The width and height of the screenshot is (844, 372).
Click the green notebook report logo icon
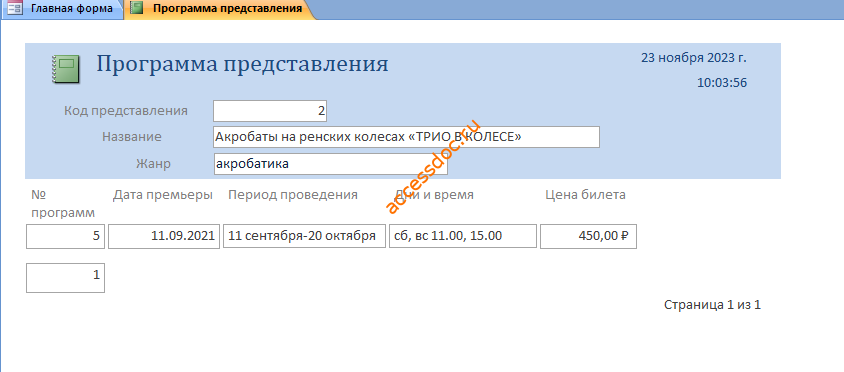tap(66, 69)
